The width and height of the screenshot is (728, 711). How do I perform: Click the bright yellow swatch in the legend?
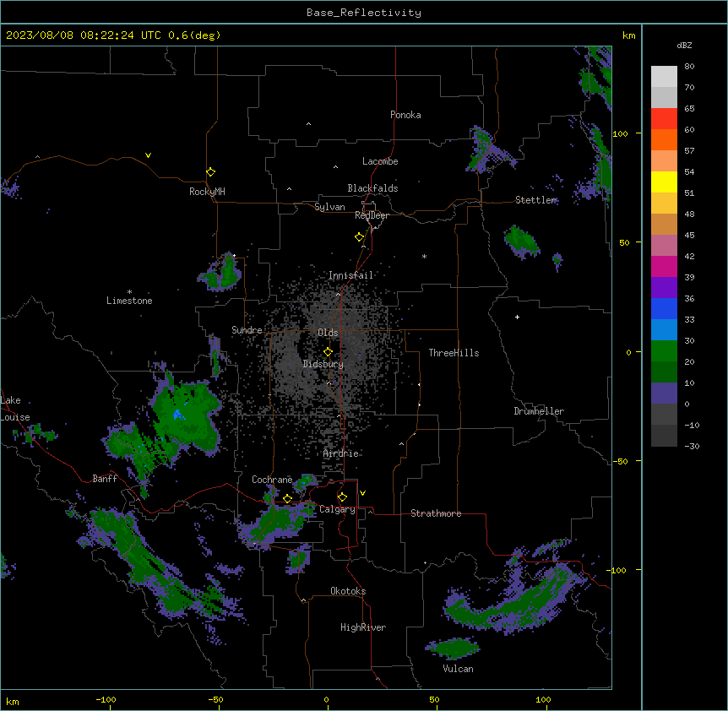pyautogui.click(x=664, y=182)
